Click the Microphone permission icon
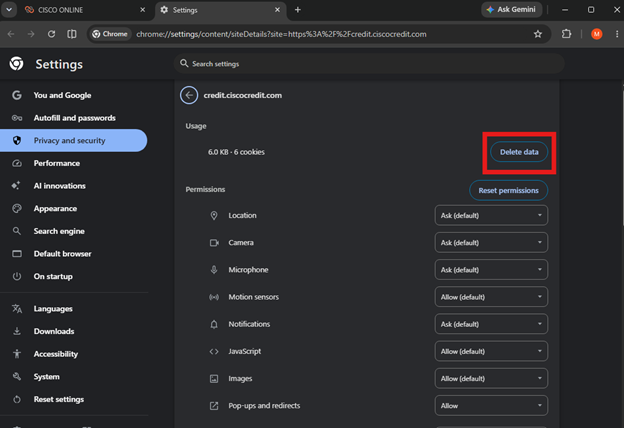624x428 pixels. [214, 270]
